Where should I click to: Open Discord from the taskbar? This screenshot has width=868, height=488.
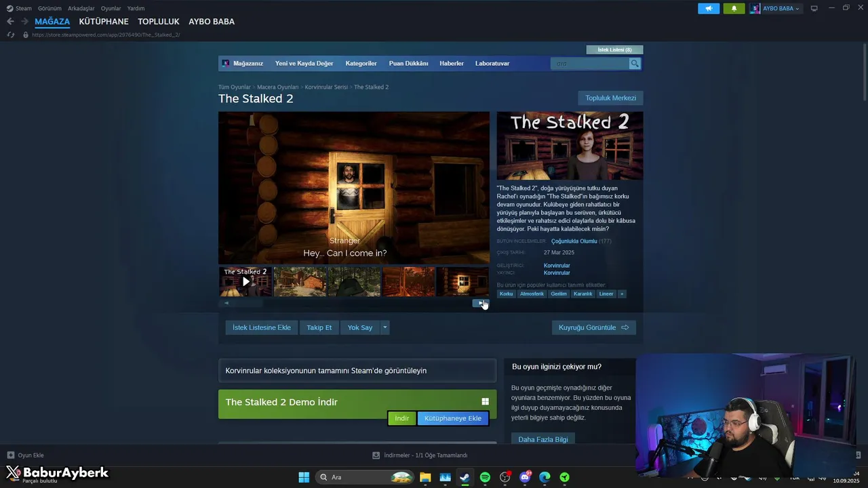pos(525,477)
